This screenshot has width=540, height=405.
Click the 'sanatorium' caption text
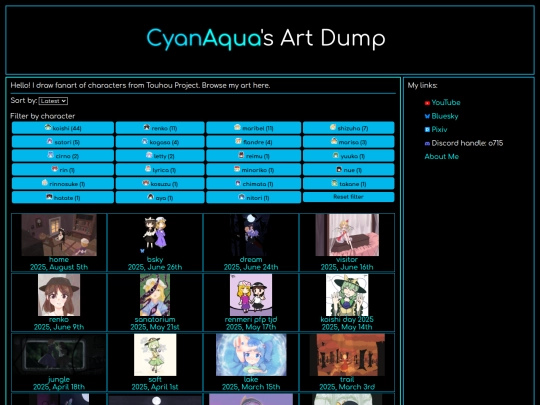[x=155, y=320]
